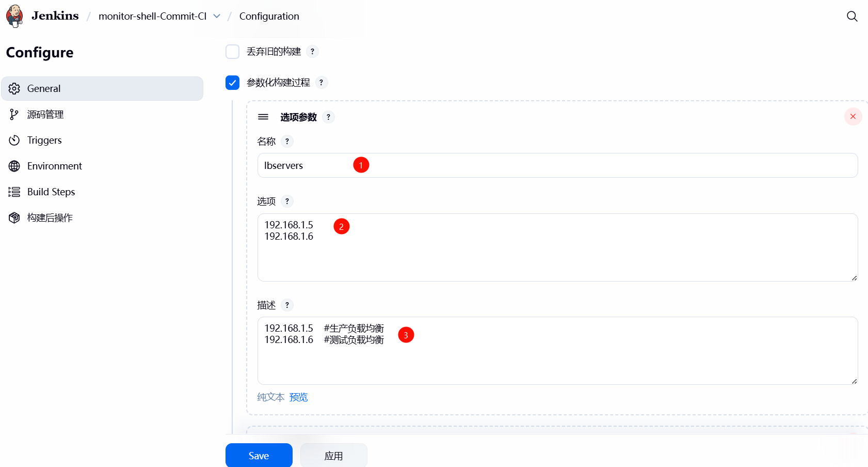Select Triggers in the sidebar

click(44, 141)
